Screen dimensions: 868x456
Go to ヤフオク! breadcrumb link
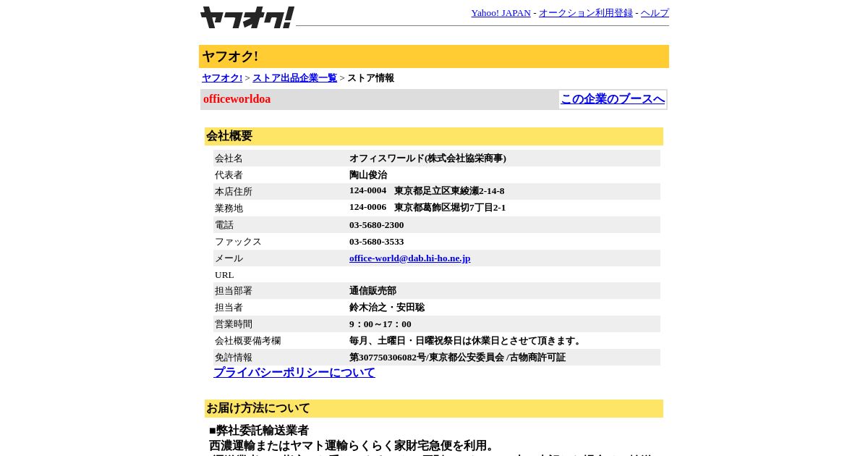click(x=222, y=78)
